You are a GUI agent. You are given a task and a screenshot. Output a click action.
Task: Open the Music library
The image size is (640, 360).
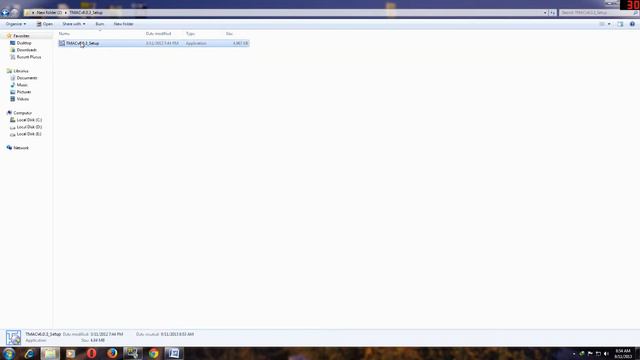click(x=22, y=85)
